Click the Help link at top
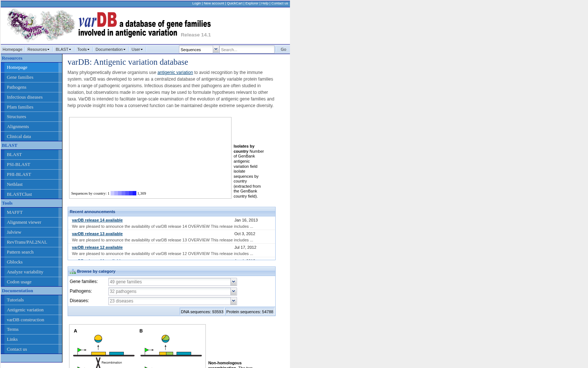 (x=265, y=3)
